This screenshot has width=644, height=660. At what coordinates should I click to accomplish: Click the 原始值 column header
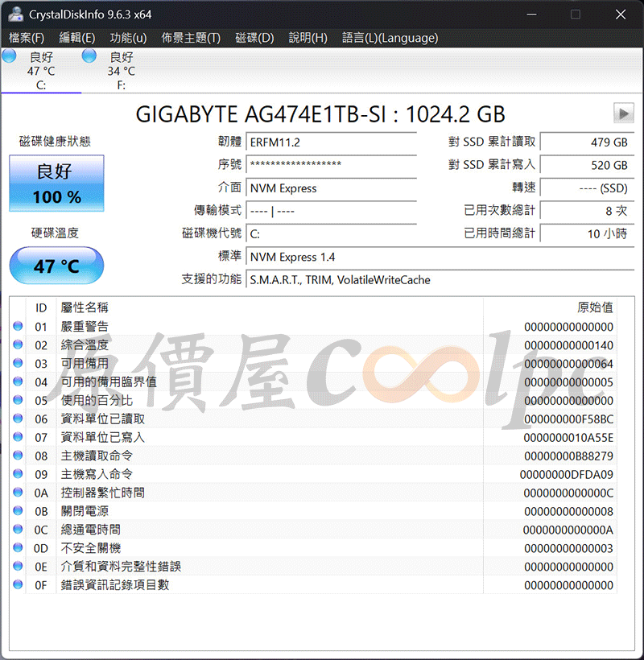pos(550,307)
